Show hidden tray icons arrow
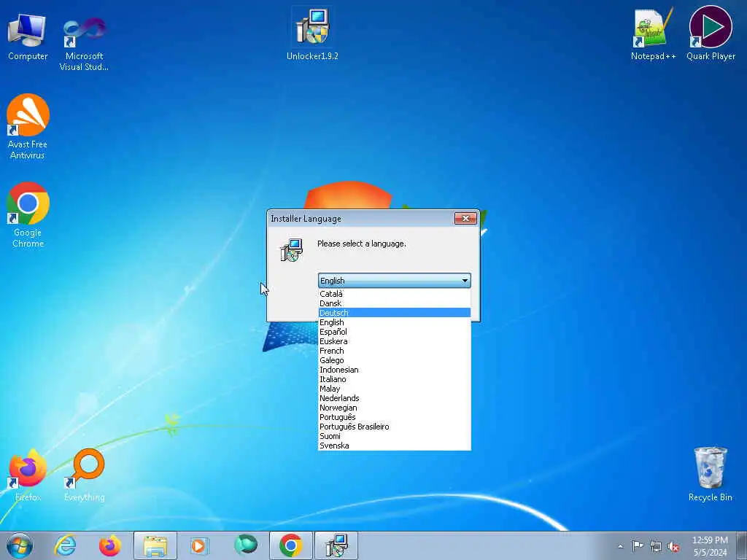The image size is (747, 560). (x=620, y=546)
